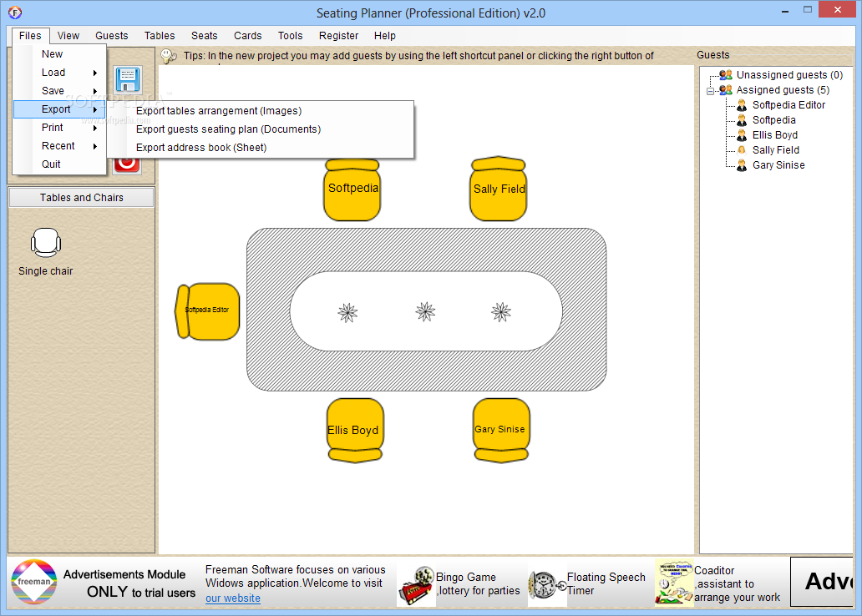Click the Unassigned guests group icon
The height and width of the screenshot is (616, 862).
(x=726, y=75)
